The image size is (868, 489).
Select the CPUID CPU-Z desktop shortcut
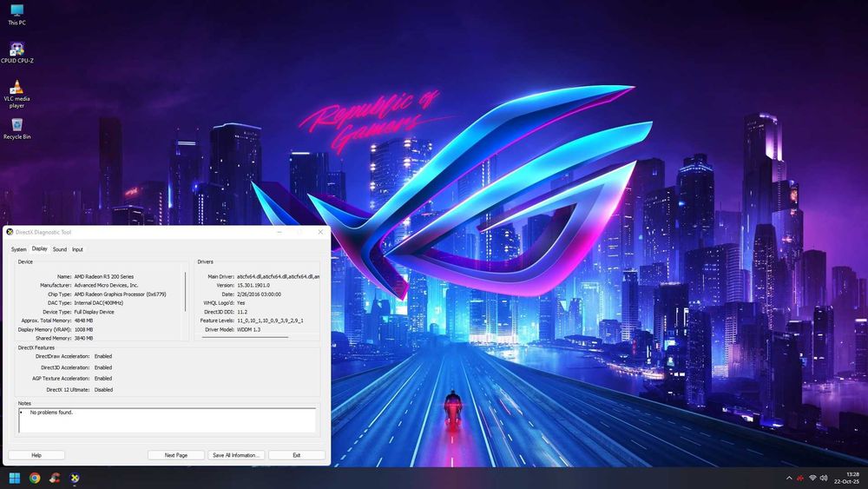(x=16, y=53)
